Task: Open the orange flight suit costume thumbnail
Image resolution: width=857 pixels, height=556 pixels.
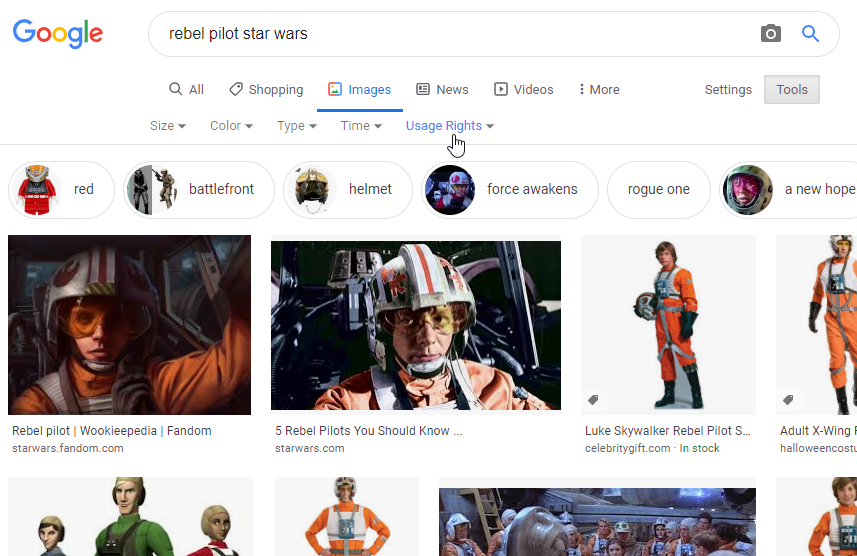Action: [x=347, y=517]
